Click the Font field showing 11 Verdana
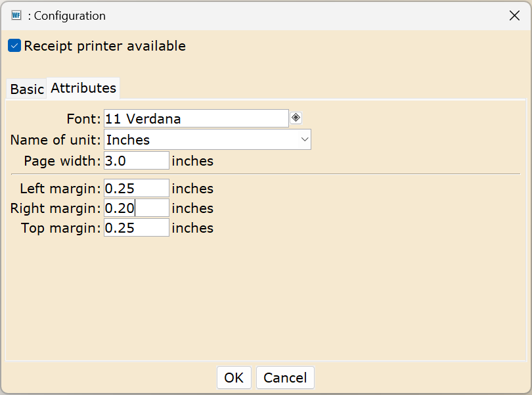 [x=196, y=119]
